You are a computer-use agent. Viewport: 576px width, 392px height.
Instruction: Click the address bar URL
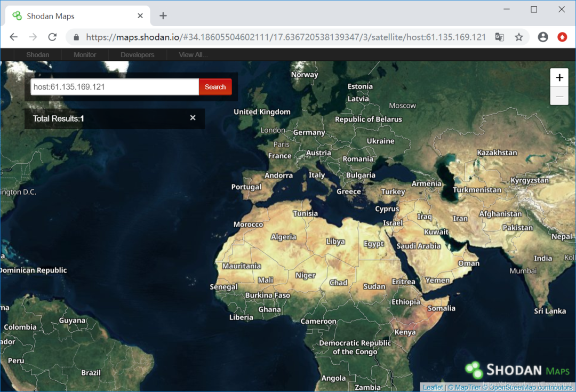(286, 37)
